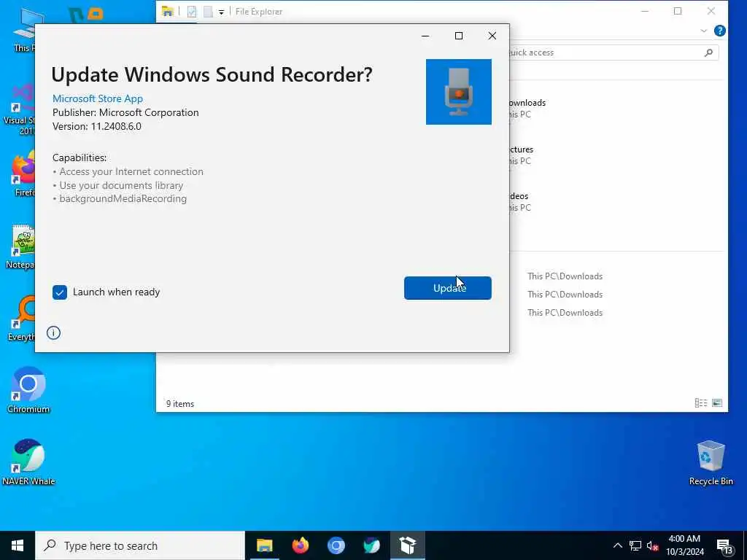
Task: Switch File Explorer to large icons view
Action: coord(717,403)
